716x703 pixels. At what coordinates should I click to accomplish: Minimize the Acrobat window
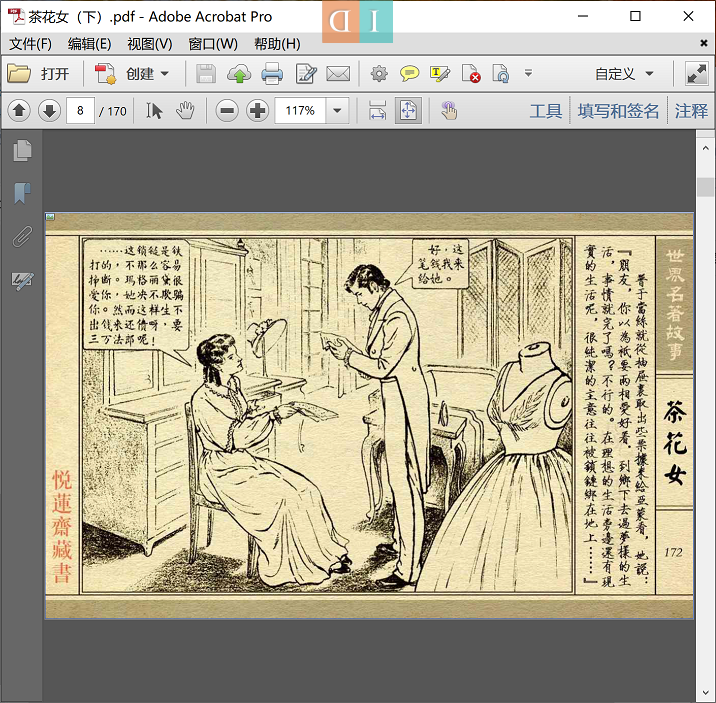click(583, 16)
